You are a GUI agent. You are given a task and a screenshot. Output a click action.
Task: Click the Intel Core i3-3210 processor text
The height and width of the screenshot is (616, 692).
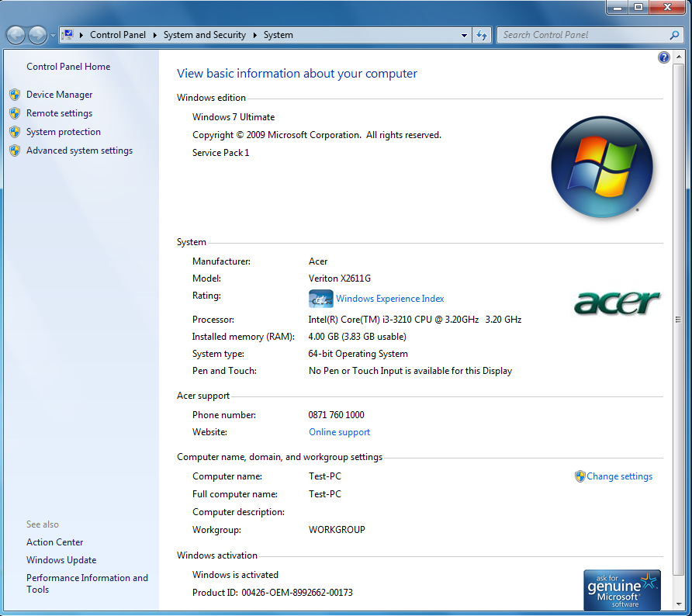(415, 320)
